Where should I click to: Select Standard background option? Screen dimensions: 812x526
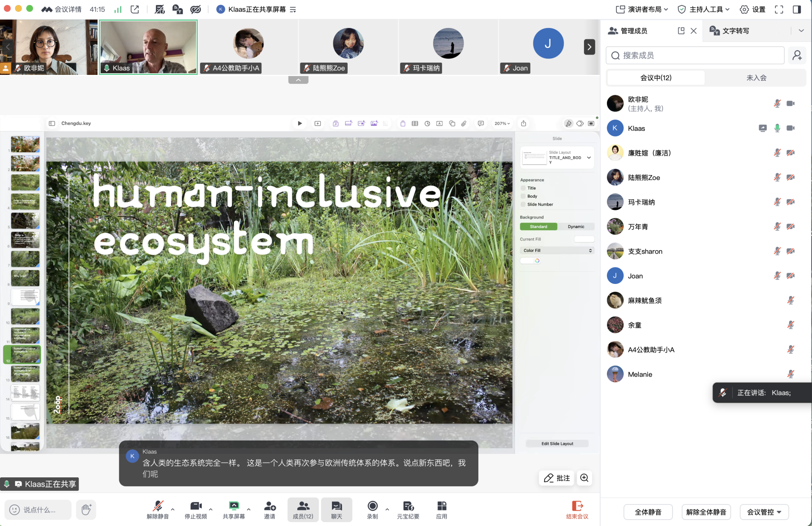(x=538, y=226)
